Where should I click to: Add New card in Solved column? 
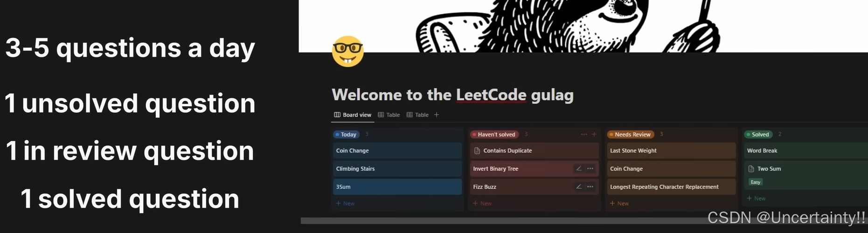756,199
